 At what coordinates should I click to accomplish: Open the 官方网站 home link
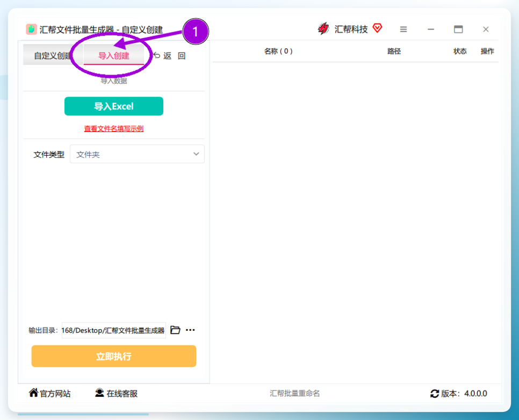coord(49,393)
